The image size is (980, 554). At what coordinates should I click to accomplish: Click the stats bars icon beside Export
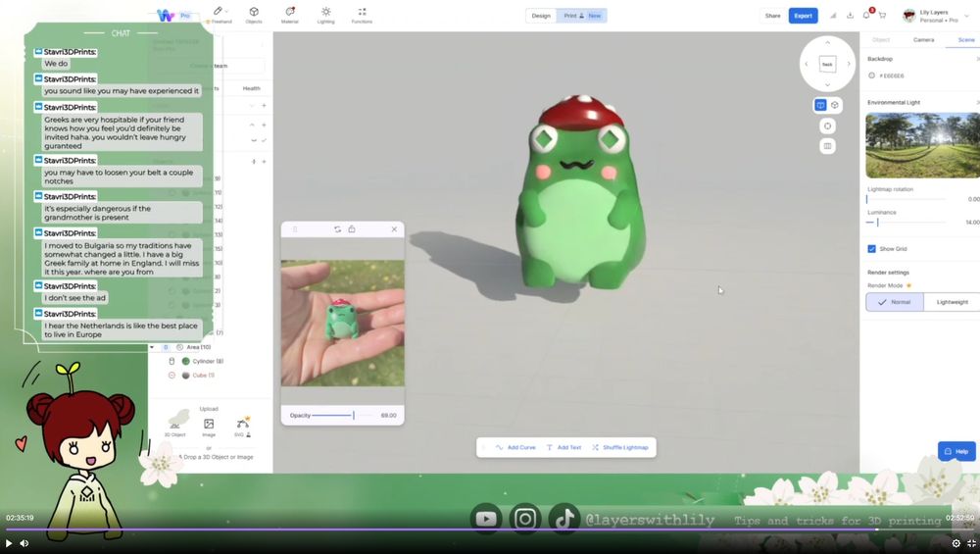pyautogui.click(x=833, y=15)
